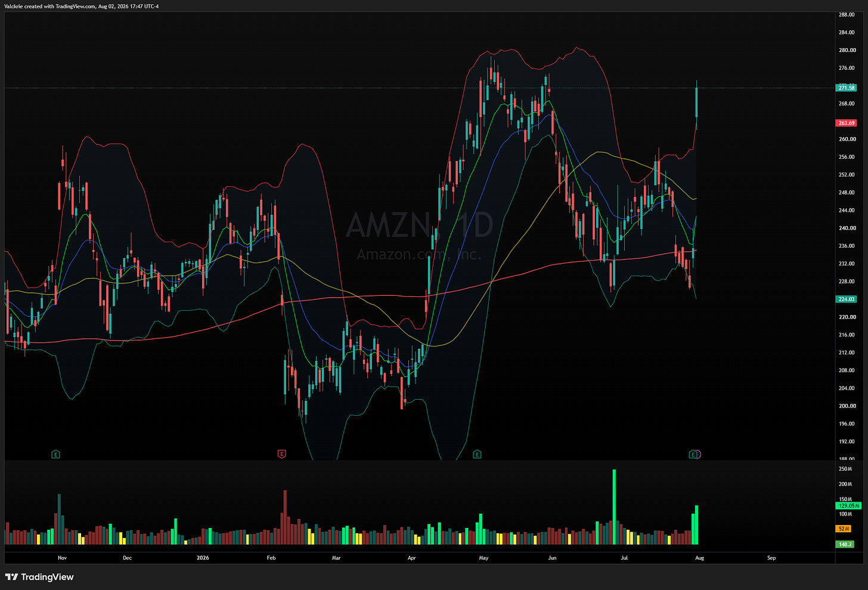Screen dimensions: 868x590
Task: Click the 192.00 price axis label
Action: (x=847, y=442)
